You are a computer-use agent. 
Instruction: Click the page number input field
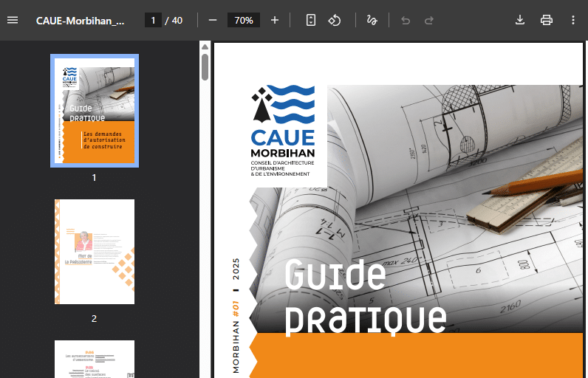click(x=154, y=20)
